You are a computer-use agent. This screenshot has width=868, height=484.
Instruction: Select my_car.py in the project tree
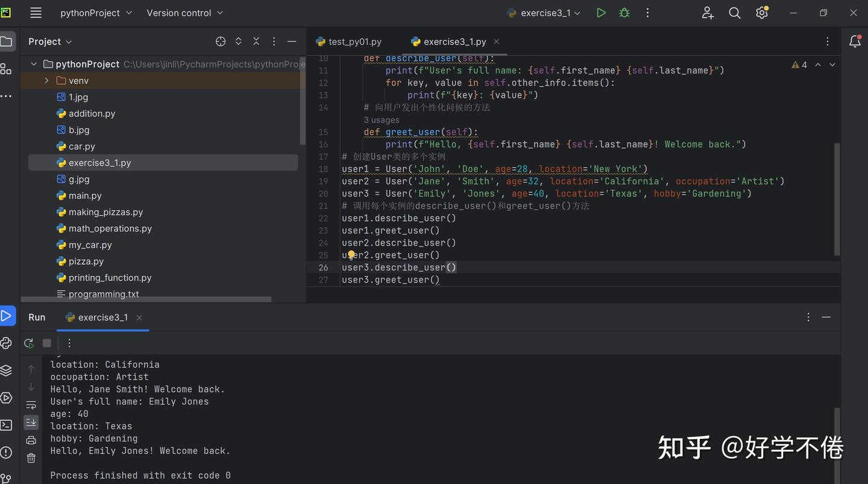point(84,245)
